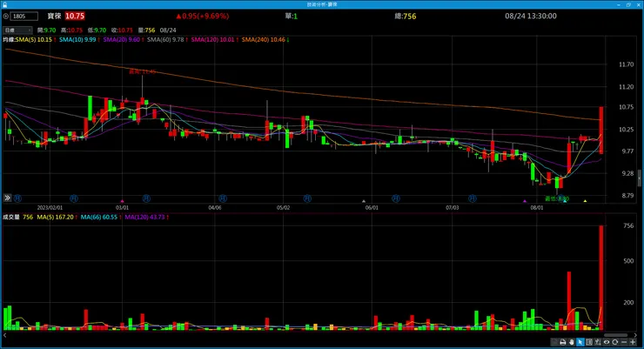Click the monthly marker icon after 03/01
644x349 pixels.
[x=146, y=198]
